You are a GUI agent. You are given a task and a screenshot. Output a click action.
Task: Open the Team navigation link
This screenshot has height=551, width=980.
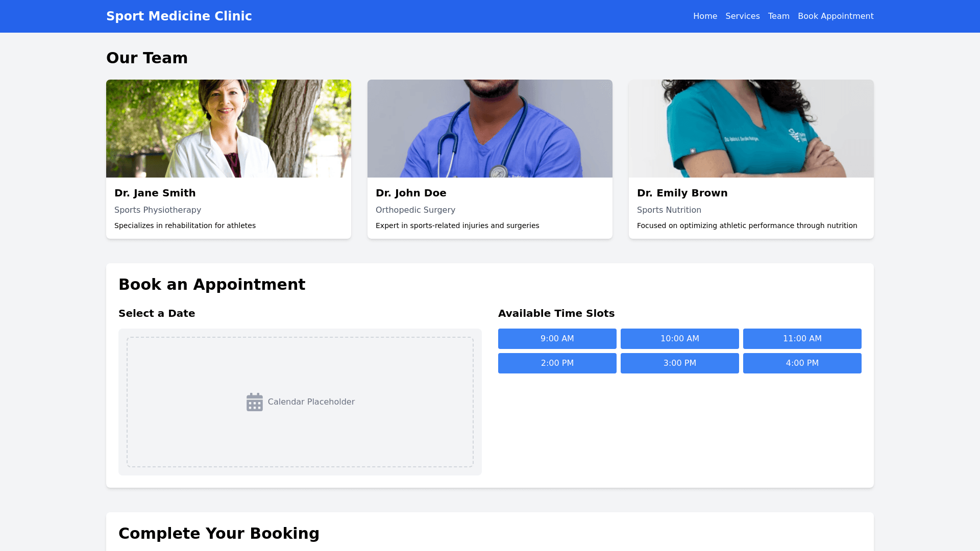click(778, 16)
